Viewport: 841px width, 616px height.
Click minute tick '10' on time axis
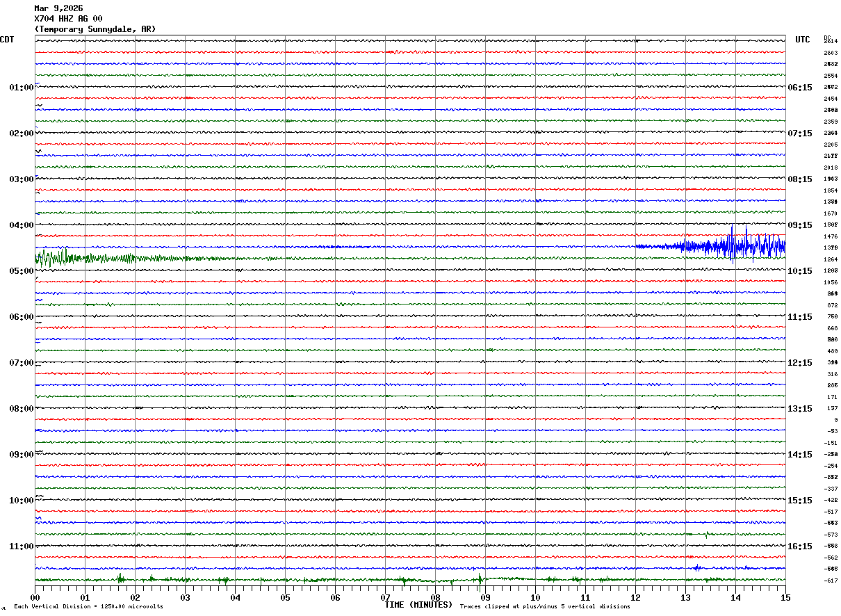point(535,597)
